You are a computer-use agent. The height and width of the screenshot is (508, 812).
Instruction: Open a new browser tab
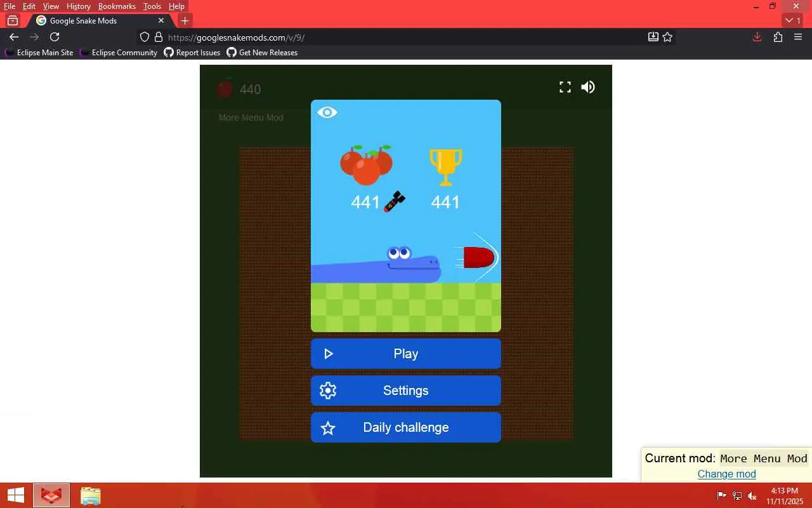point(185,20)
